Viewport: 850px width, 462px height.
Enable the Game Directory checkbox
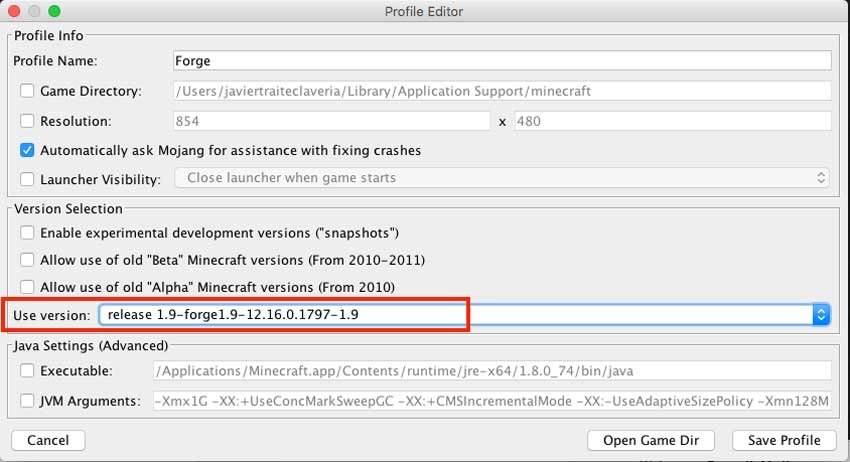coord(27,91)
